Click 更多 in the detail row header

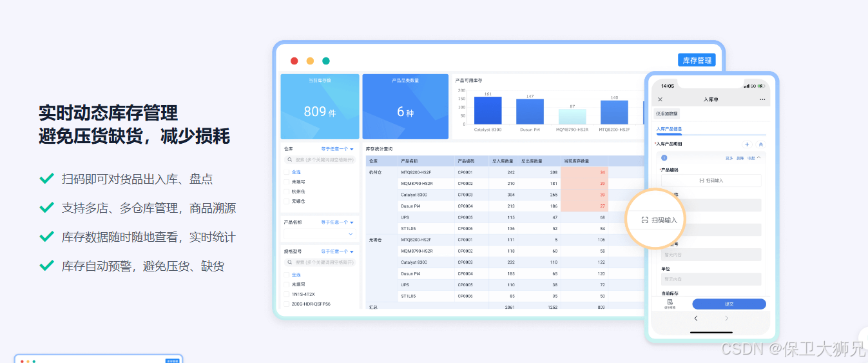click(729, 157)
